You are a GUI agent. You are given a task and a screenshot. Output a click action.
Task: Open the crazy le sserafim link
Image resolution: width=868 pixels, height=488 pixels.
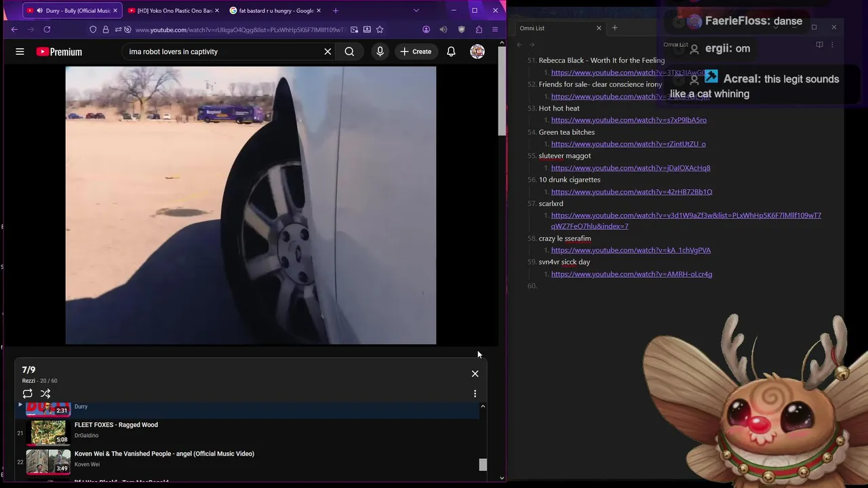(x=631, y=250)
